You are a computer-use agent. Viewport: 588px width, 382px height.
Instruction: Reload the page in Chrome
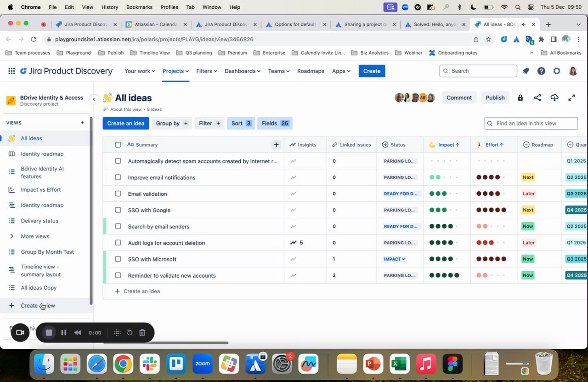tap(33, 40)
